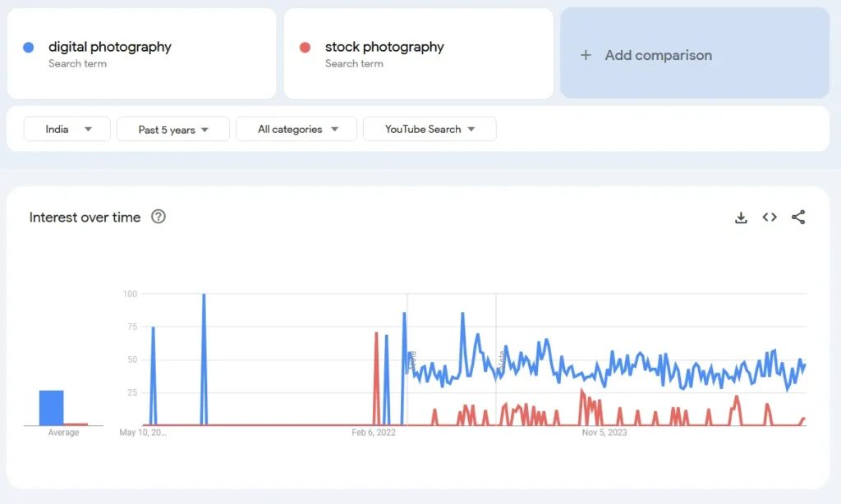Share the Interest over time chart

pyautogui.click(x=798, y=217)
